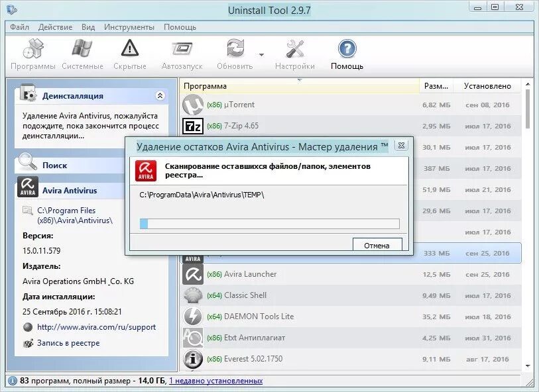Select the DAEMON Tools Lite icon
539x392 pixels.
[x=193, y=317]
